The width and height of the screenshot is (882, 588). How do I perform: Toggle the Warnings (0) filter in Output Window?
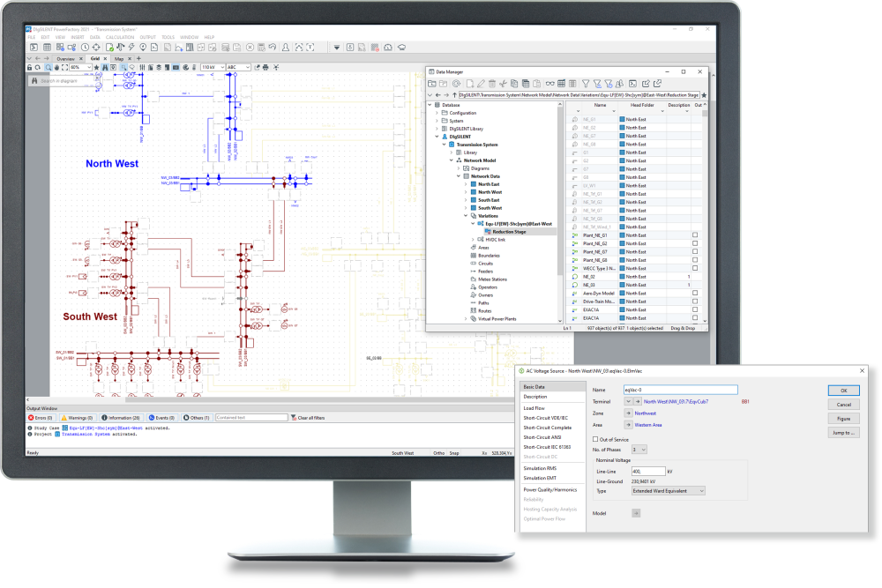77,418
